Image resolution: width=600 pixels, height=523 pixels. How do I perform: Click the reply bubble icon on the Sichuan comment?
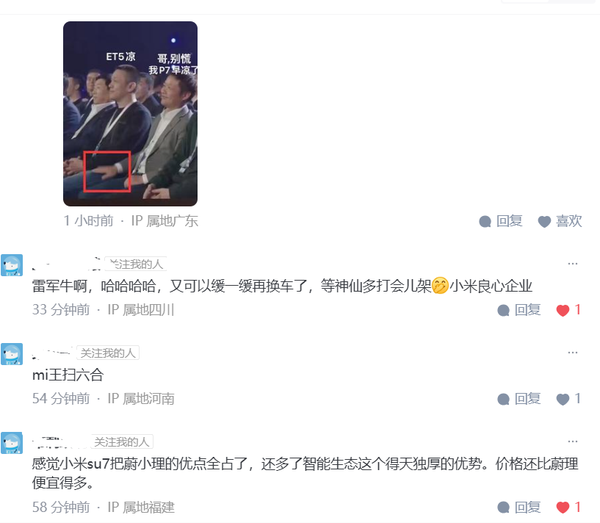pyautogui.click(x=503, y=310)
